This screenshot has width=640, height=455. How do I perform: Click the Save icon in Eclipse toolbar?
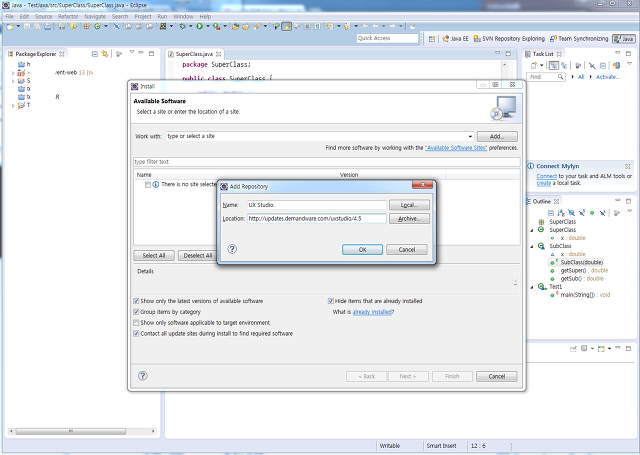(x=27, y=27)
